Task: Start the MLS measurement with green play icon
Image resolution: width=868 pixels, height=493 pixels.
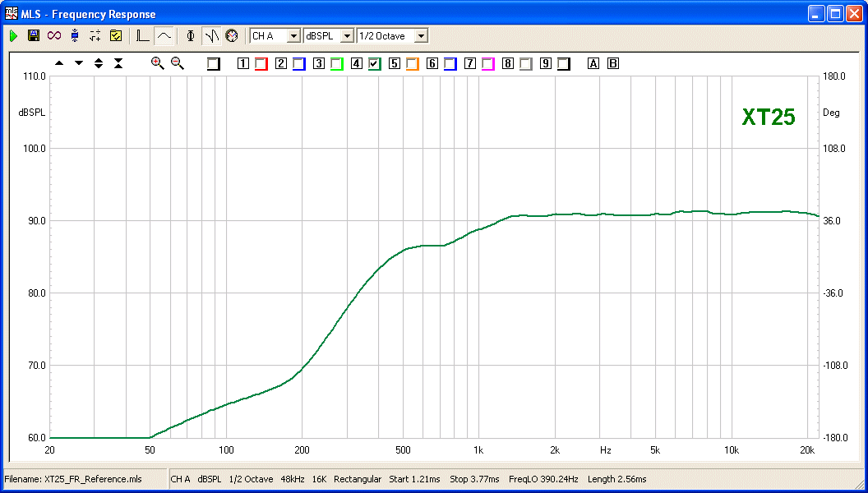Action: coord(14,36)
